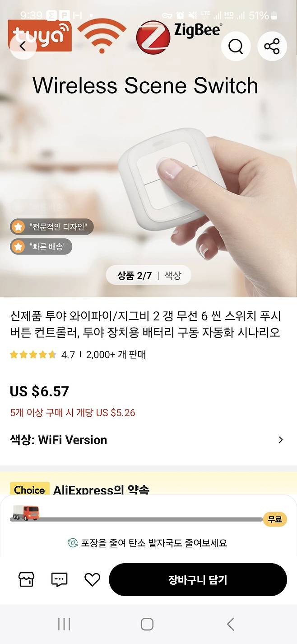297x644 pixels.
Task: Tap the Android system back button
Action: point(231,624)
